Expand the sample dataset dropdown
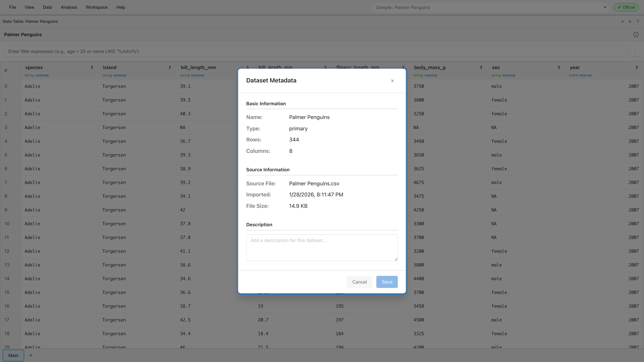The image size is (644, 362). click(605, 8)
